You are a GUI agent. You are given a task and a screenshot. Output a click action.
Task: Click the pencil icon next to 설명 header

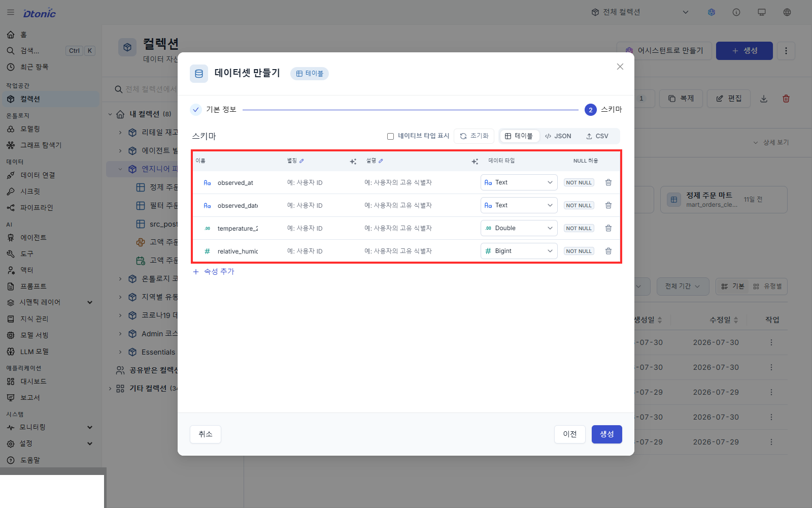(381, 161)
